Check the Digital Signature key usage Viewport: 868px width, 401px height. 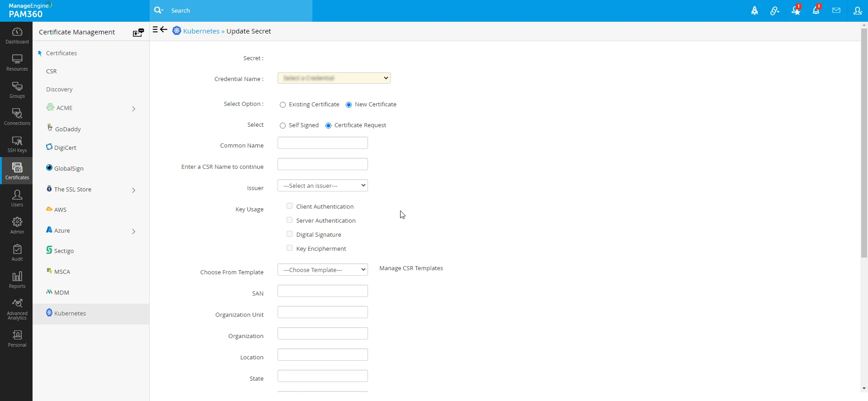click(x=290, y=234)
